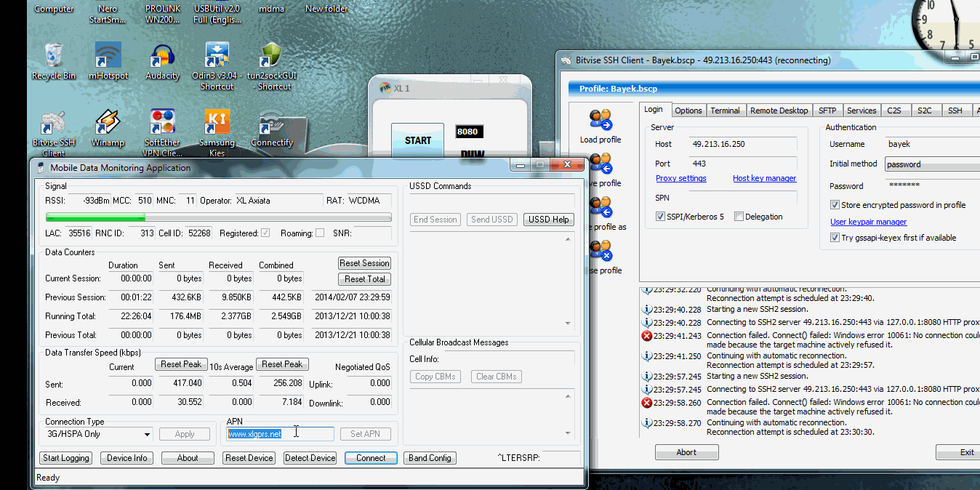Click the 23:29:58.260 connection failed error icon
This screenshot has width=980, height=490.
click(646, 403)
